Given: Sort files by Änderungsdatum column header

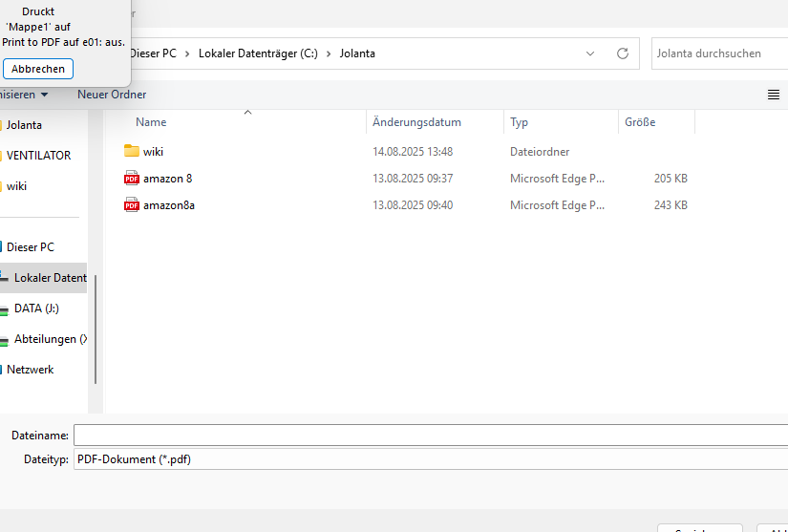Looking at the screenshot, I should 416,122.
